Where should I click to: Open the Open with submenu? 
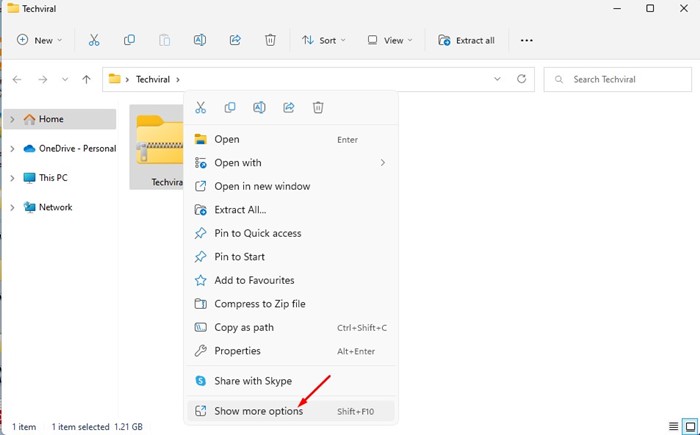291,163
